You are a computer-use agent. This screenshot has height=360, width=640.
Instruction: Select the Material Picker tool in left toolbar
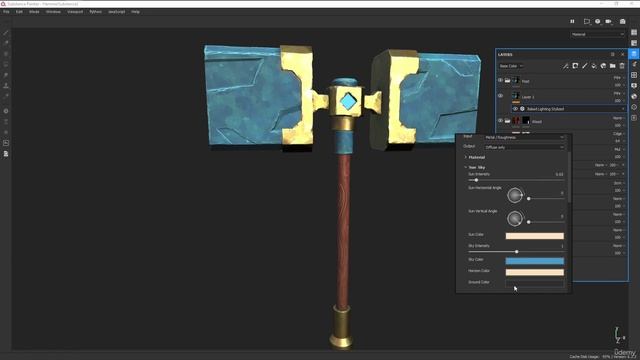[6, 96]
